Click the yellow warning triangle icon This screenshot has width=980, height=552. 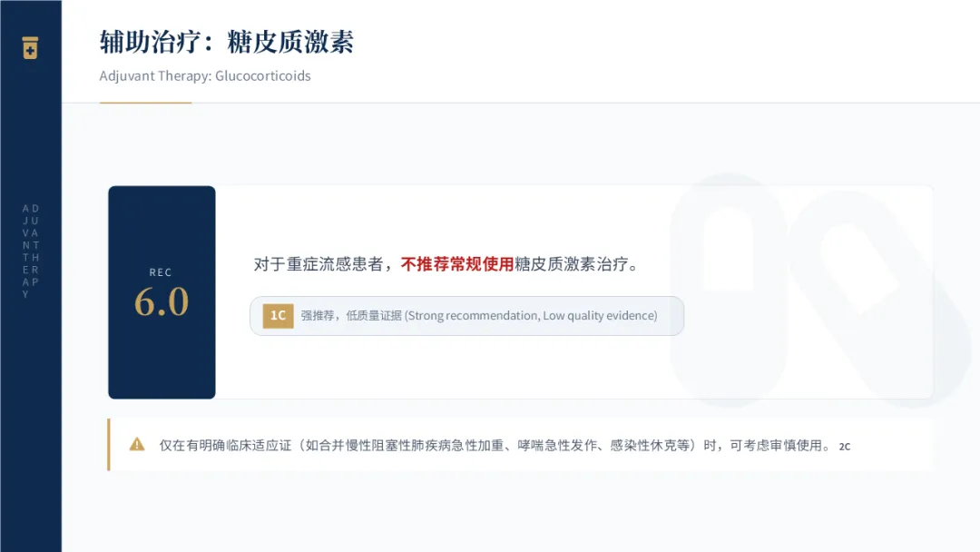tap(137, 445)
